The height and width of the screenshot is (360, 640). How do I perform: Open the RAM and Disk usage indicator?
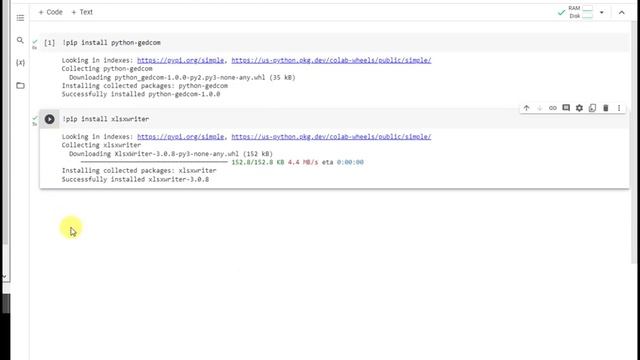580,12
